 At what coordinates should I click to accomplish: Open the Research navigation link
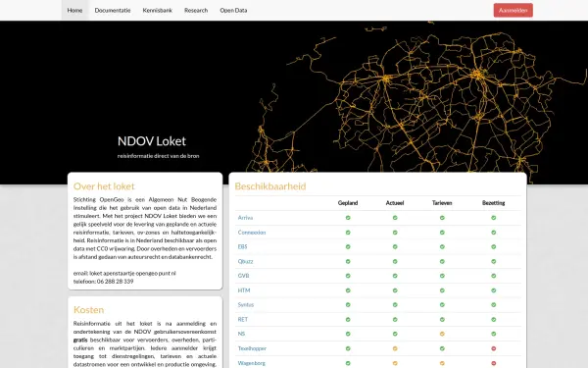point(196,10)
